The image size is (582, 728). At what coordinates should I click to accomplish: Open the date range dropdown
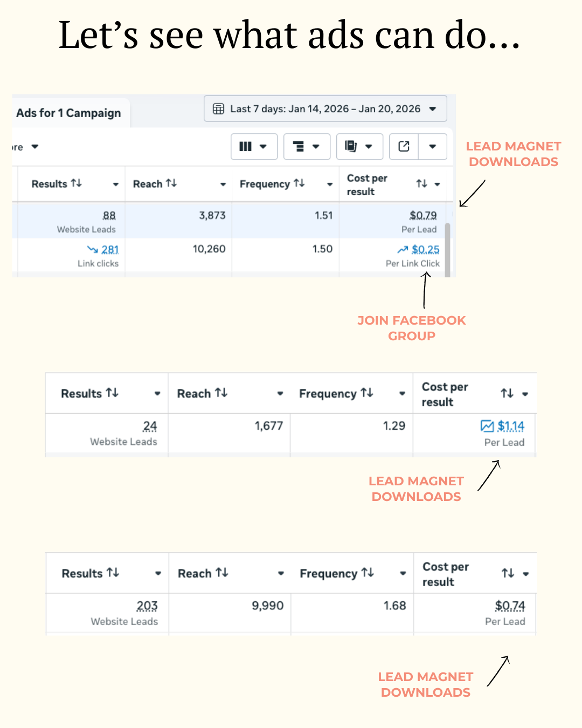tap(432, 109)
